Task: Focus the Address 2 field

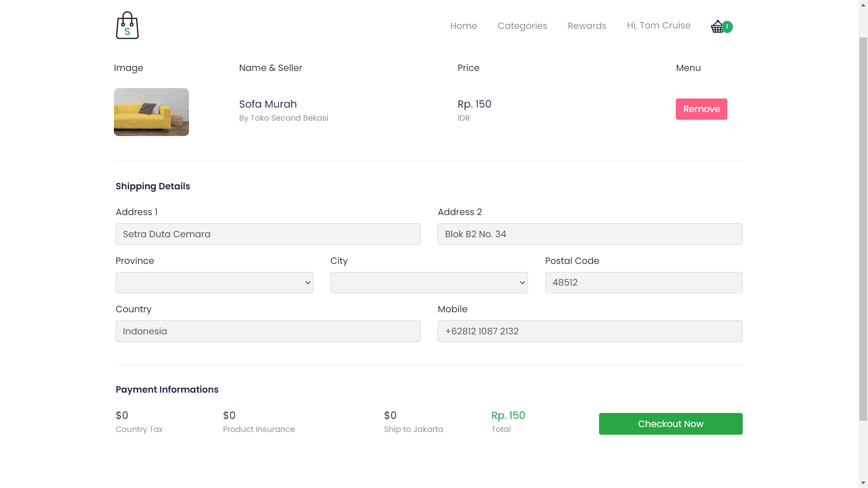Action: 590,234
